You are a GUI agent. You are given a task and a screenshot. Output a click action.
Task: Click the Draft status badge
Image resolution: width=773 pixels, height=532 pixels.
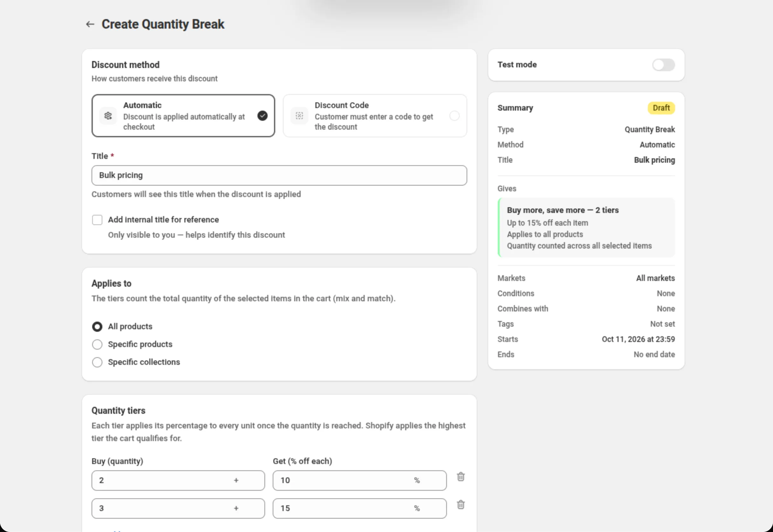[x=661, y=108]
